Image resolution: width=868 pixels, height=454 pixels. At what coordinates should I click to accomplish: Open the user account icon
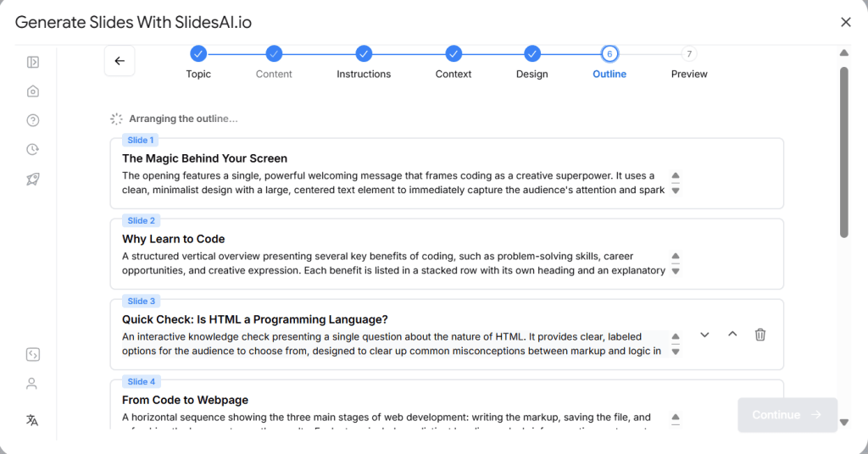tap(32, 384)
